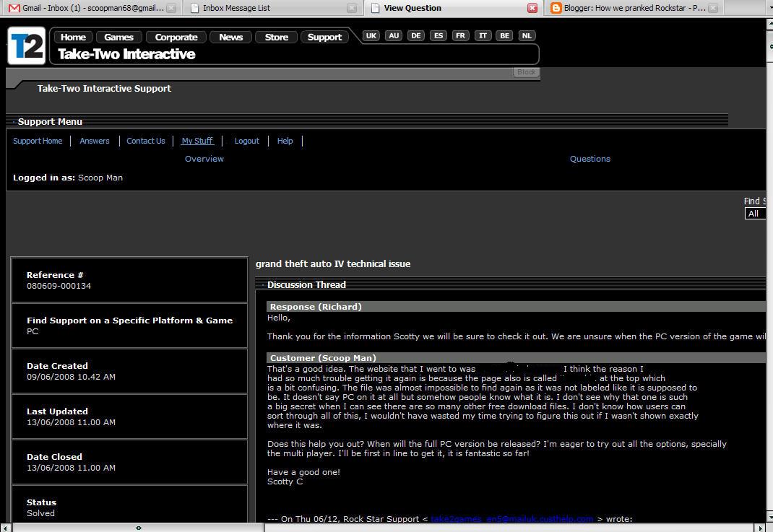Open the Questions sub-tab

(x=590, y=159)
